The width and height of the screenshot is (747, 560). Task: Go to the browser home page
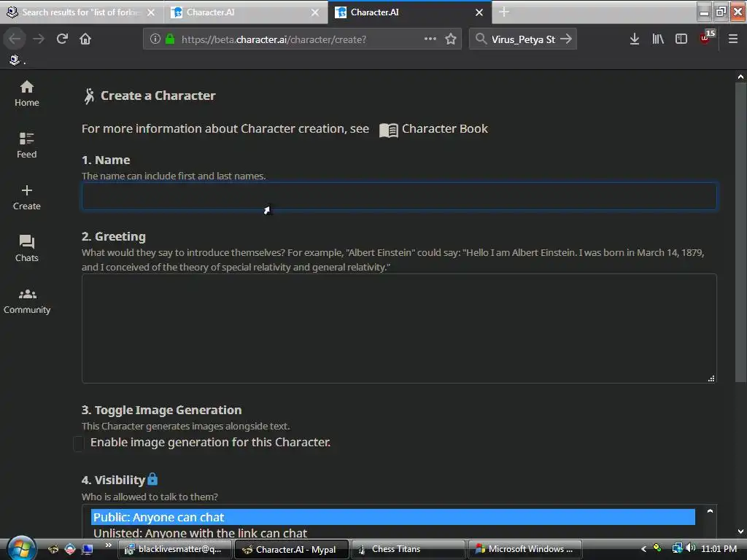click(x=85, y=39)
